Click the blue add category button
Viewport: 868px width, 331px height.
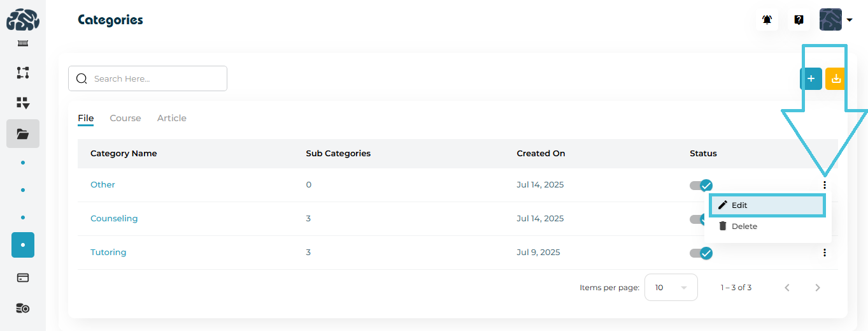(x=811, y=79)
